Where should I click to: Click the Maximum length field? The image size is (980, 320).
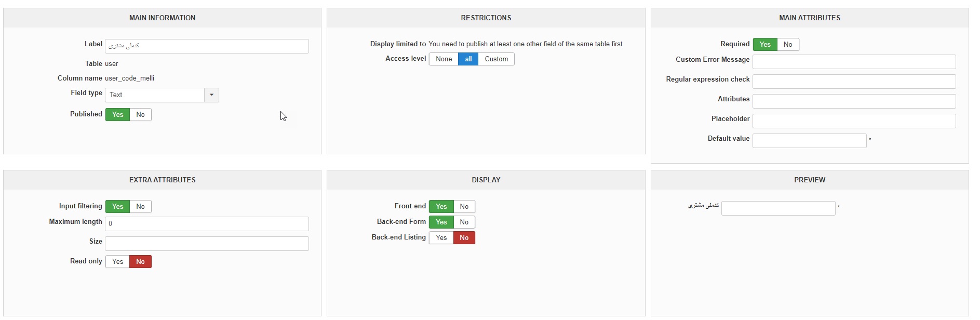[207, 224]
